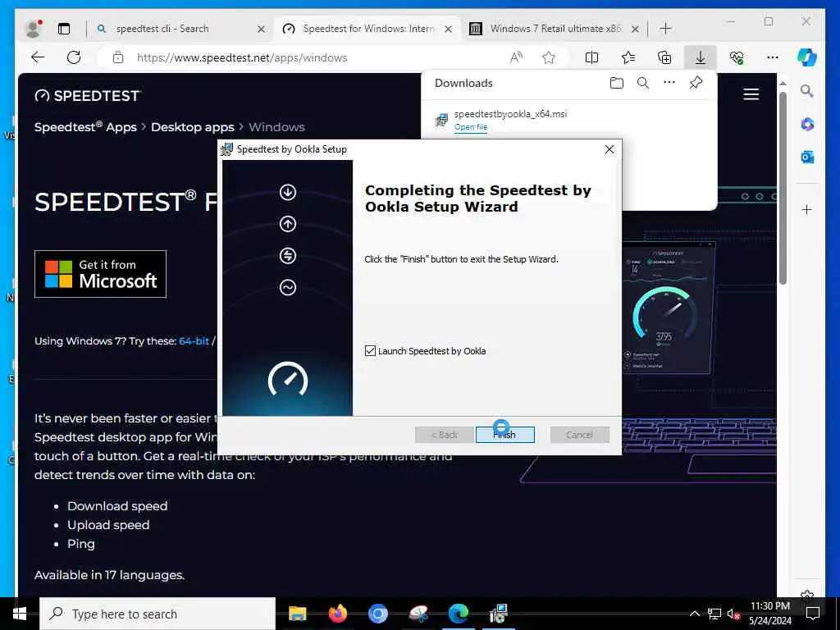This screenshot has width=840, height=630.
Task: Open Edge Settings and more menu
Action: [x=772, y=57]
